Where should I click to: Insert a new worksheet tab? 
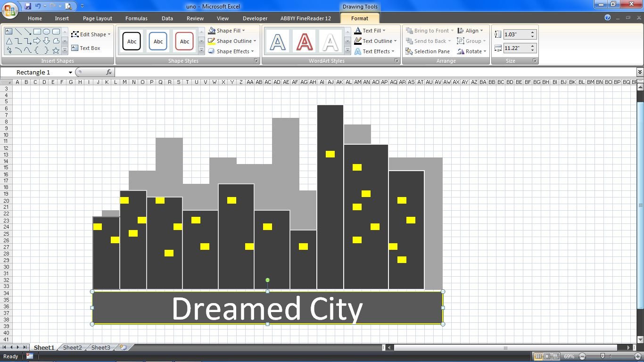tap(124, 347)
